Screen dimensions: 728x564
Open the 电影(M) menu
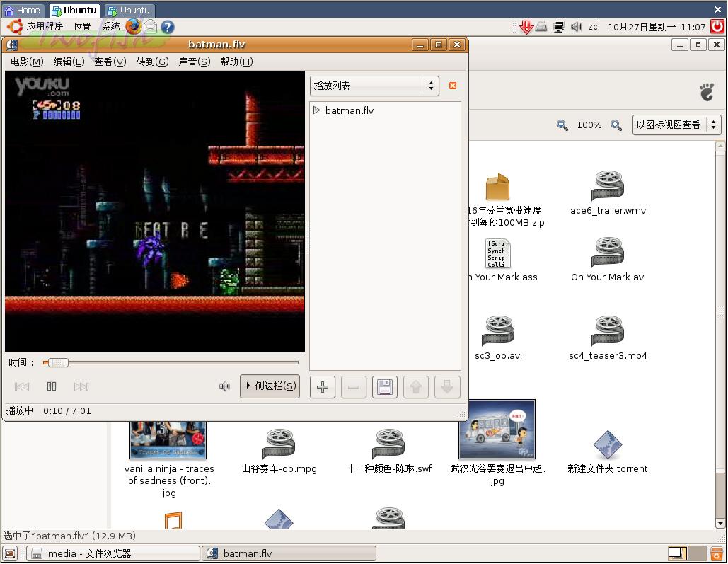point(27,62)
